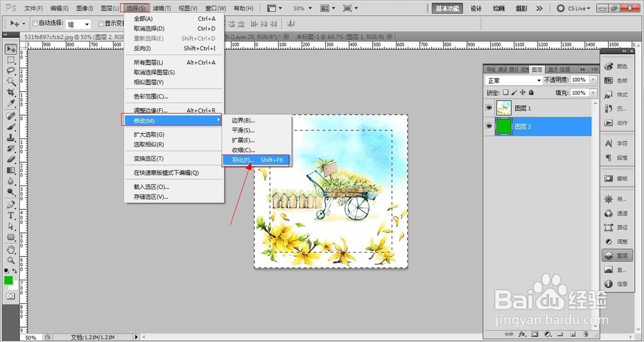
Task: Select the Crop tool
Action: 11,92
